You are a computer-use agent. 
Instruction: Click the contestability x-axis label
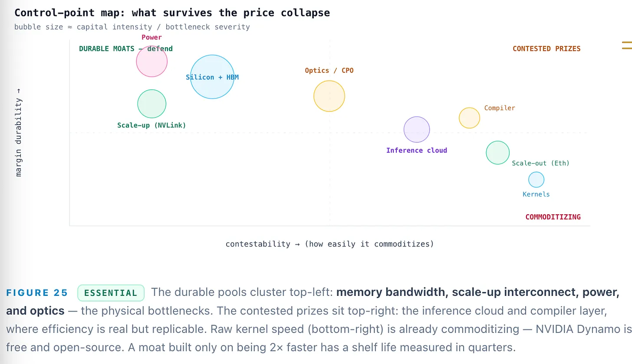point(330,244)
